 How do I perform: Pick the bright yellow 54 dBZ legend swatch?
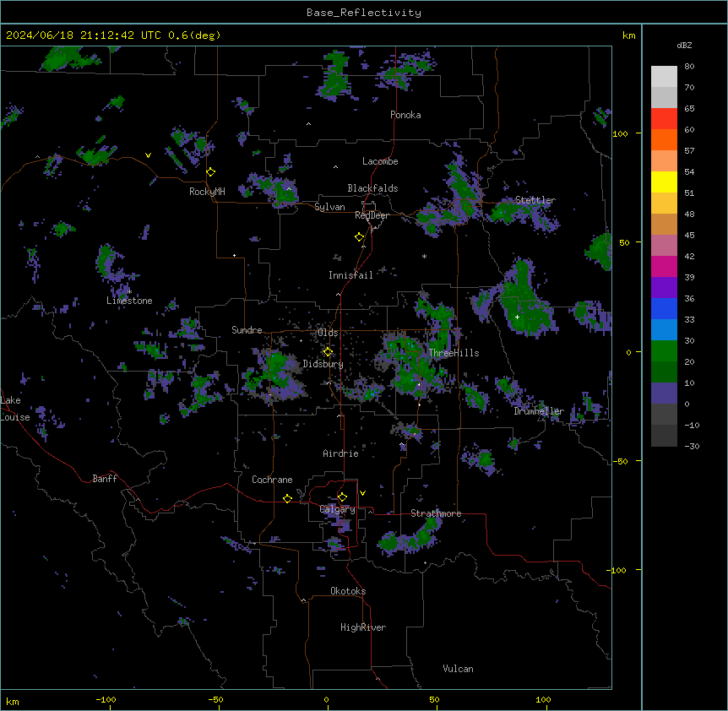tap(664, 182)
